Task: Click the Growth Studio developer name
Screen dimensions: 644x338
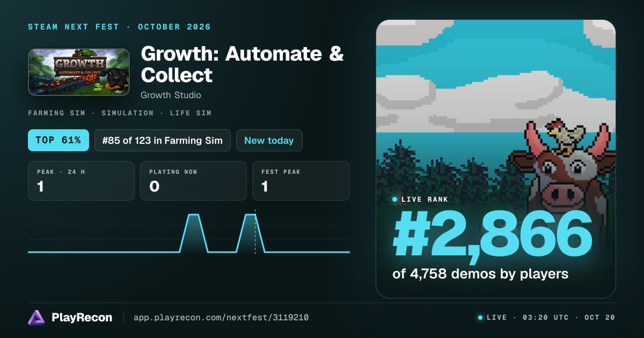Action: tap(171, 95)
